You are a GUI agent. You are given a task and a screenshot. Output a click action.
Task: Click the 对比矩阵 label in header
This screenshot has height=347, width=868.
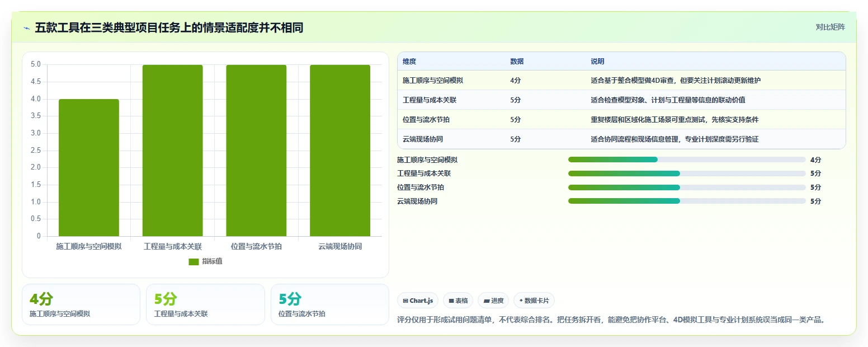pos(830,27)
